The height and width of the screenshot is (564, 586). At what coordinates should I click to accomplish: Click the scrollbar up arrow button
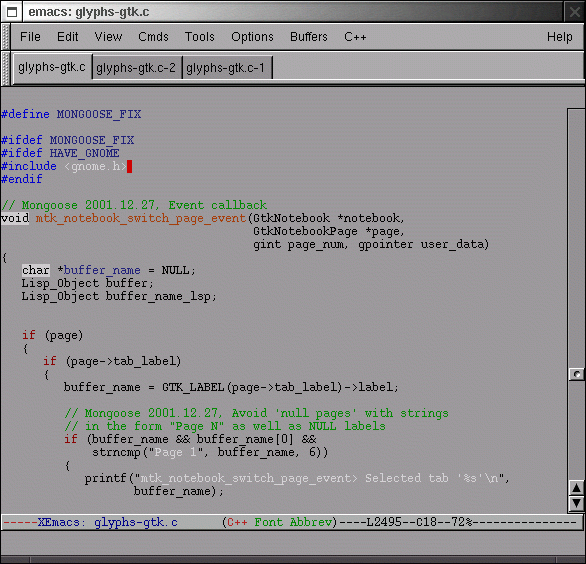coord(576,487)
